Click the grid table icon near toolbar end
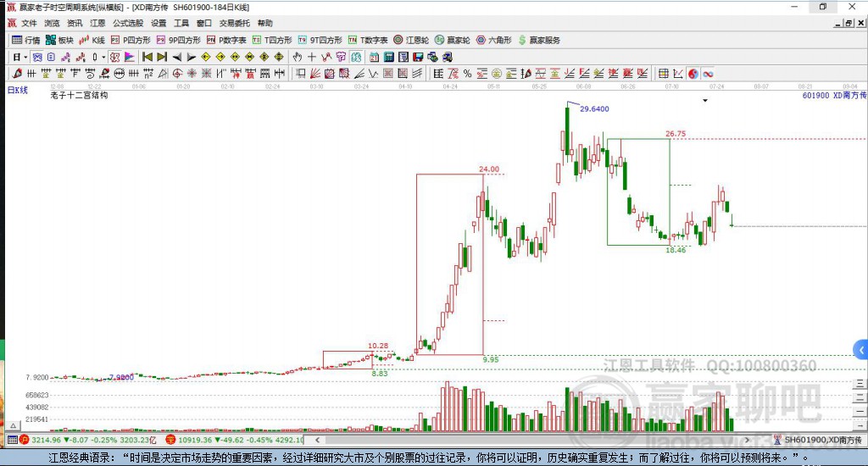Viewport: 868px width, 466px height. [x=663, y=74]
